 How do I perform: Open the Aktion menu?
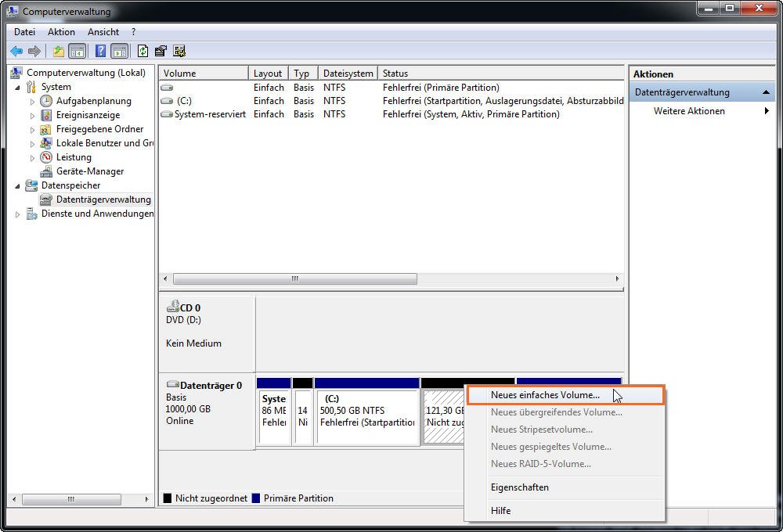(x=61, y=32)
